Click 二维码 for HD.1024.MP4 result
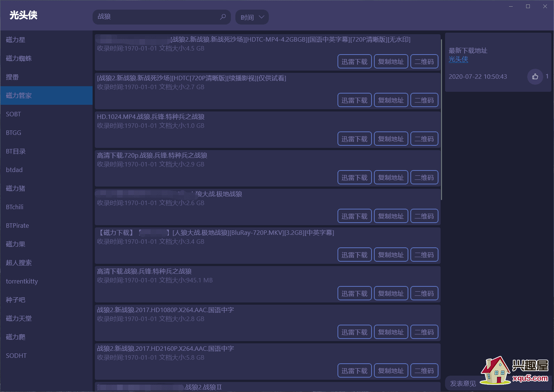Image resolution: width=554 pixels, height=392 pixels. (x=424, y=139)
